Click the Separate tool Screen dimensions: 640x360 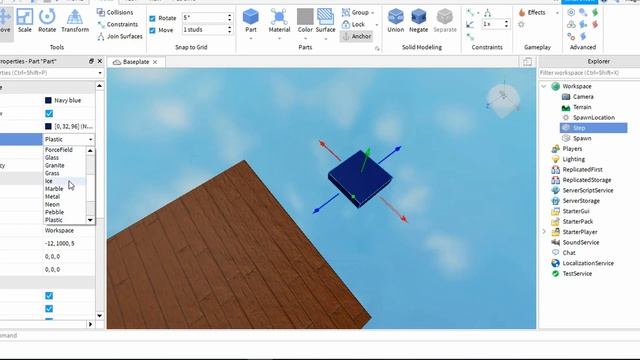(444, 20)
